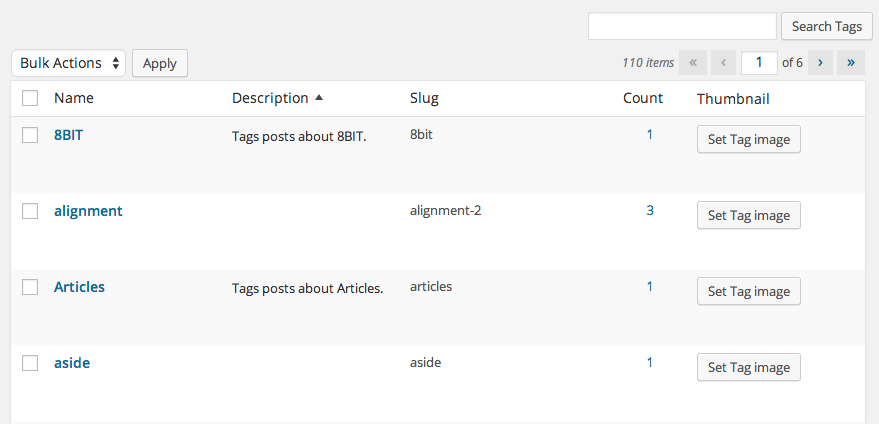Set Tag image for 8BIT
879x424 pixels.
[748, 139]
